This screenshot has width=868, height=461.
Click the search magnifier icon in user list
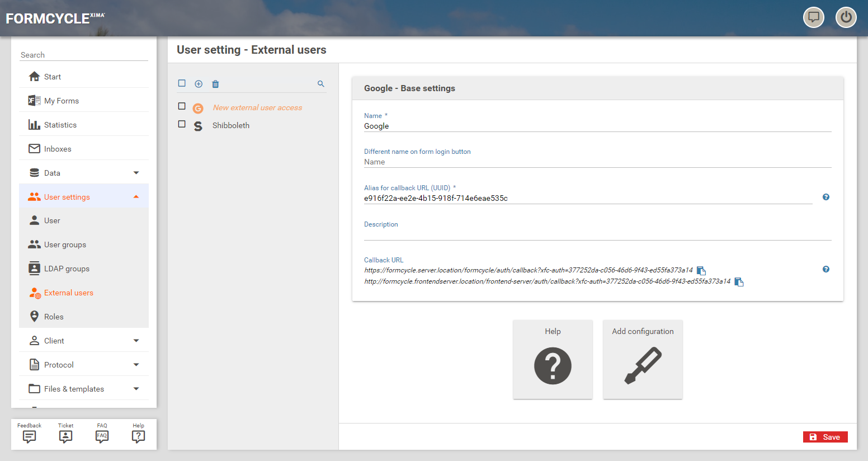coord(321,84)
